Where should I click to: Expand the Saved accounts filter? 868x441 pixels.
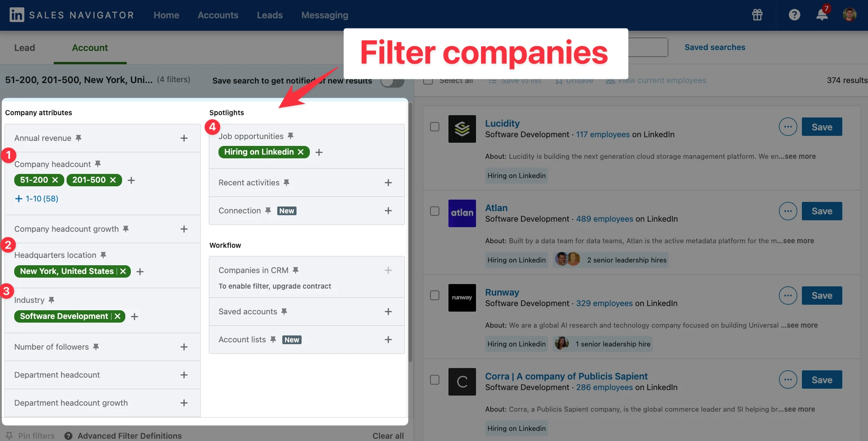point(388,312)
